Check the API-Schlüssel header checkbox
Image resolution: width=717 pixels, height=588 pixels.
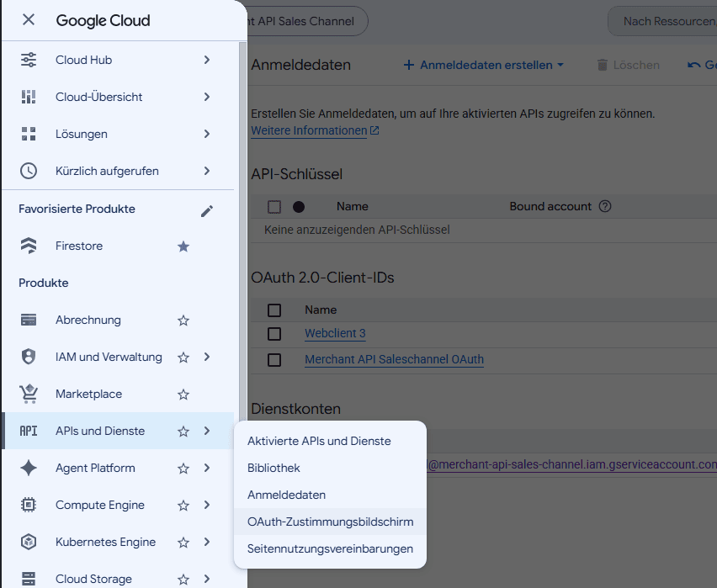pyautogui.click(x=274, y=207)
